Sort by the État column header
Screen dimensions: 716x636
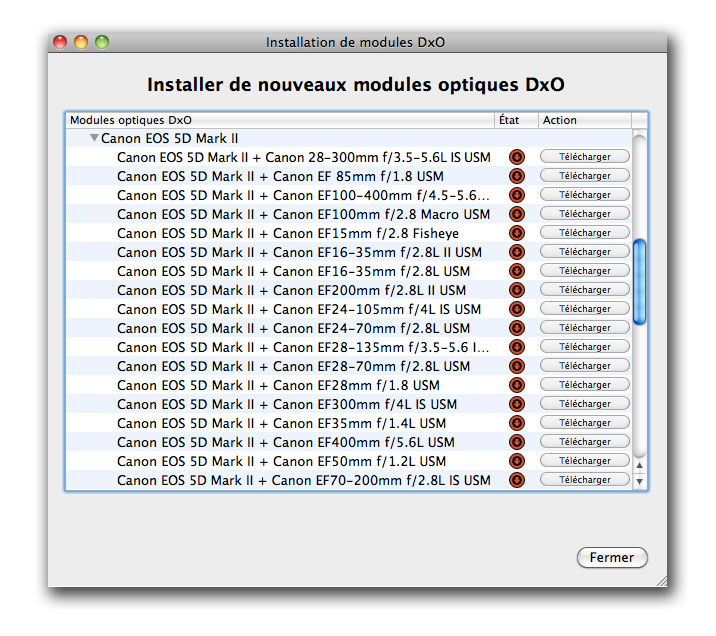pyautogui.click(x=516, y=120)
